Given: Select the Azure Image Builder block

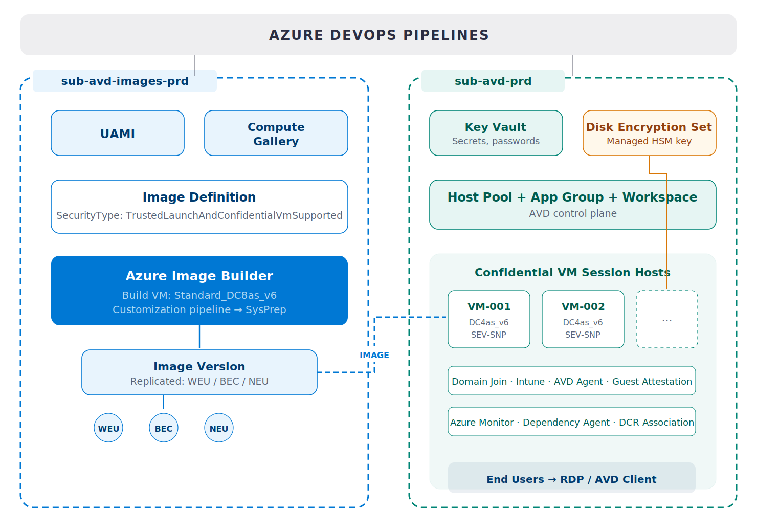Looking at the screenshot, I should click(x=199, y=291).
